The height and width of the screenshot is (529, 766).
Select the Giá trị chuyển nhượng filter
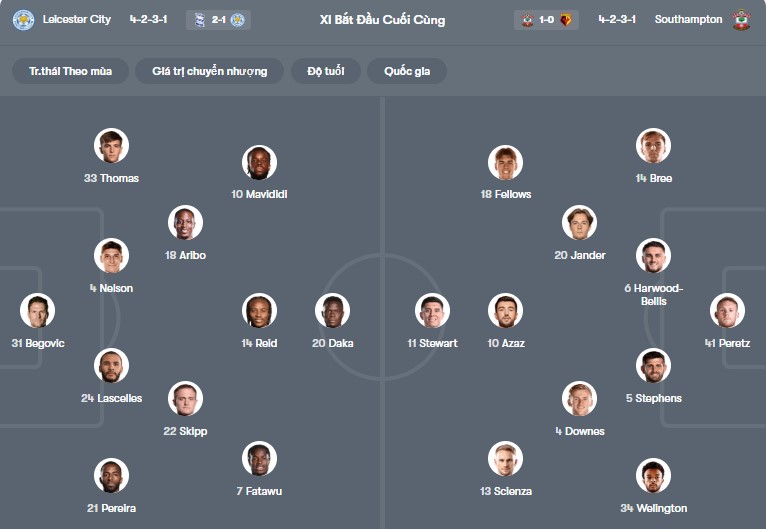tap(210, 71)
